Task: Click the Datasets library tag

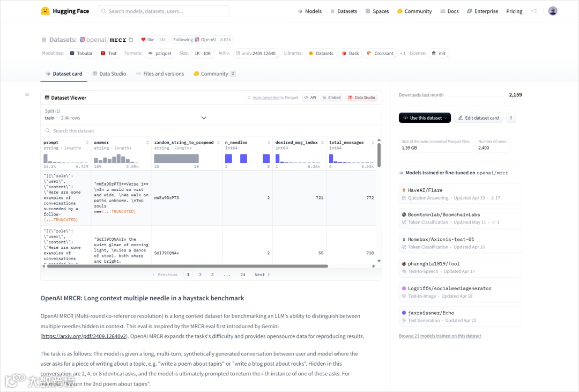Action: tap(321, 53)
